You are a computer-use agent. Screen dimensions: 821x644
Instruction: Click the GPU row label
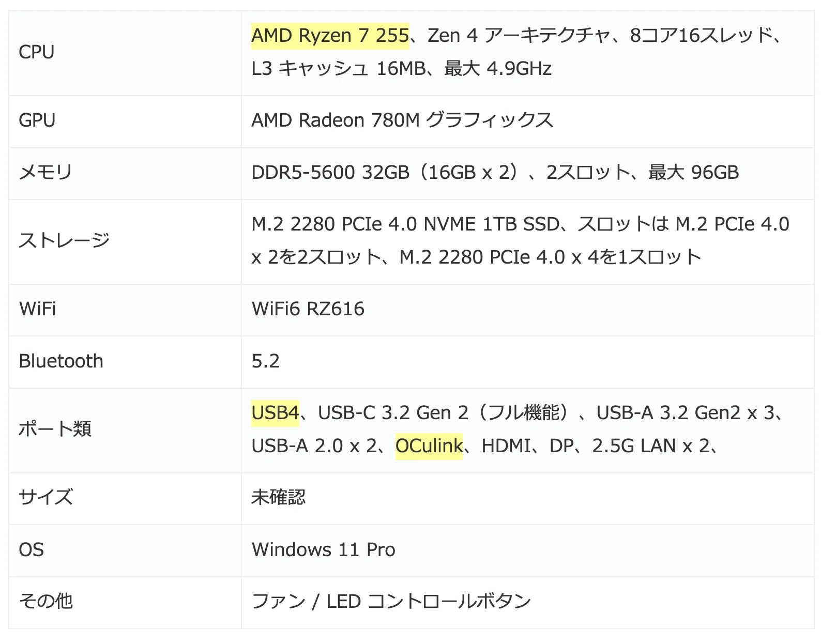tap(37, 120)
